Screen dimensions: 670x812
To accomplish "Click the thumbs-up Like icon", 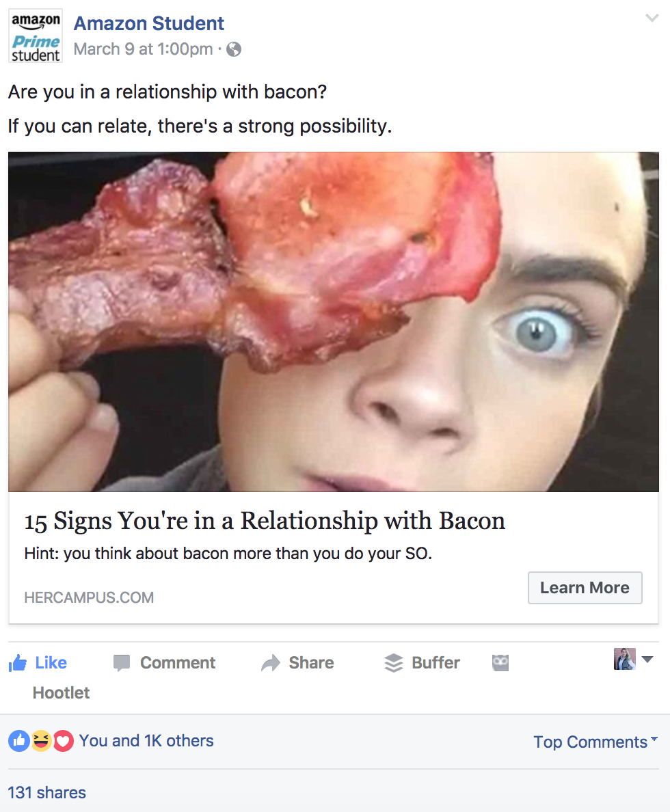I will click(18, 663).
